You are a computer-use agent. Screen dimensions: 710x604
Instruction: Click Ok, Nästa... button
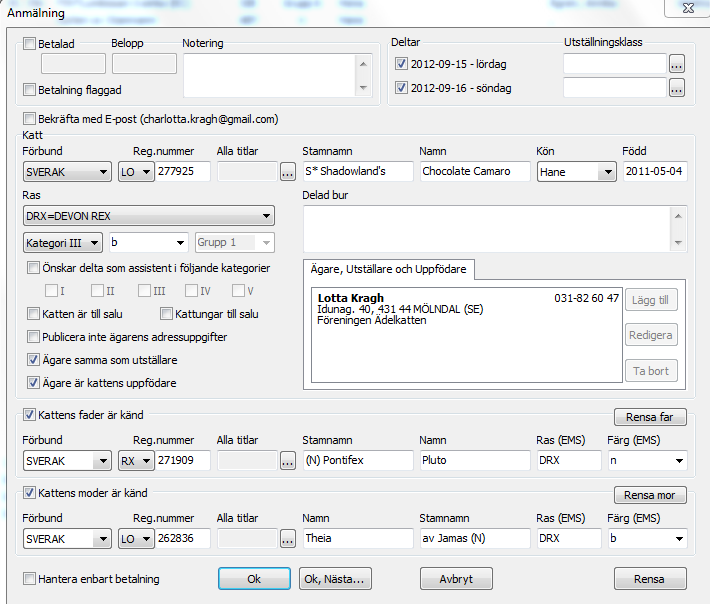[335, 579]
